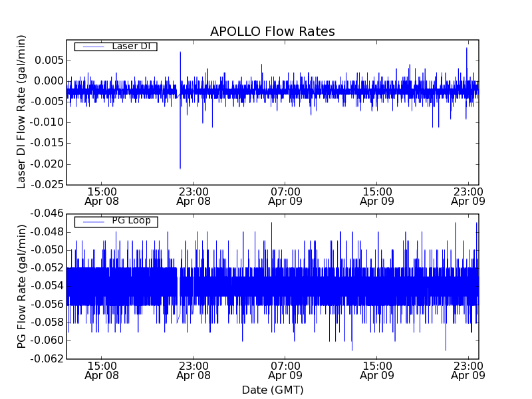532x399 pixels.
Task: Click "07:00 Apr 09" under the PG Loop plot
Action: pyautogui.click(x=285, y=371)
